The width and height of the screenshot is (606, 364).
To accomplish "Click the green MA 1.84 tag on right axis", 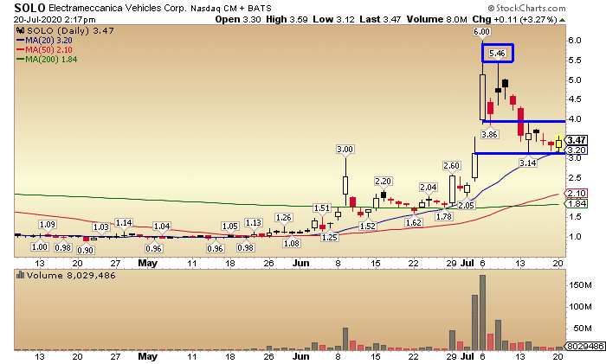I will click(x=577, y=204).
